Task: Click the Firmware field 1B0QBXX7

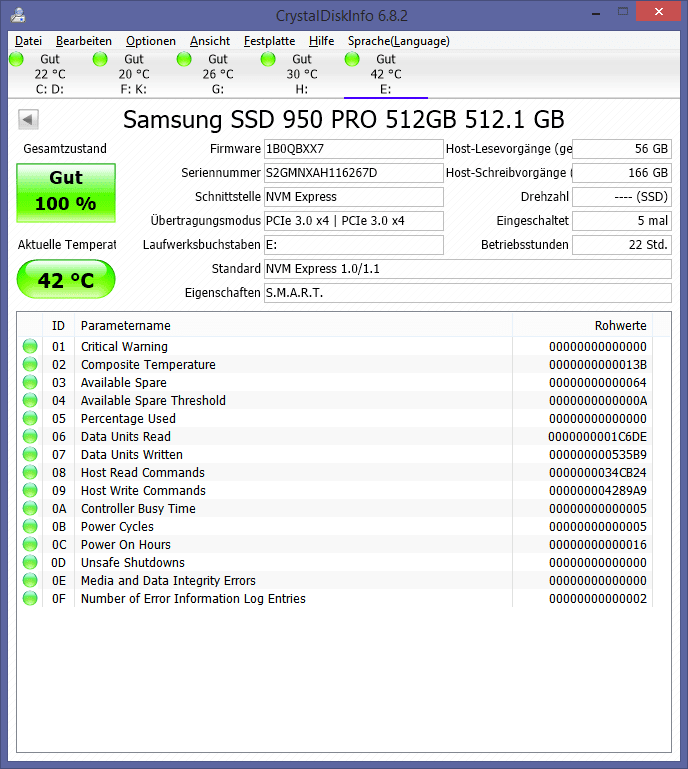Action: tap(354, 149)
